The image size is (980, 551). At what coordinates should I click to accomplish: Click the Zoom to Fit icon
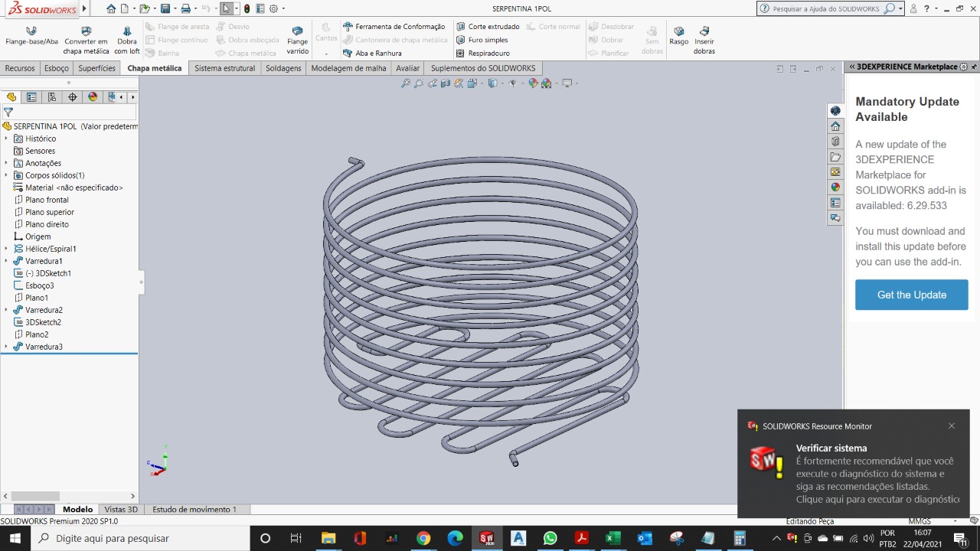tap(406, 83)
